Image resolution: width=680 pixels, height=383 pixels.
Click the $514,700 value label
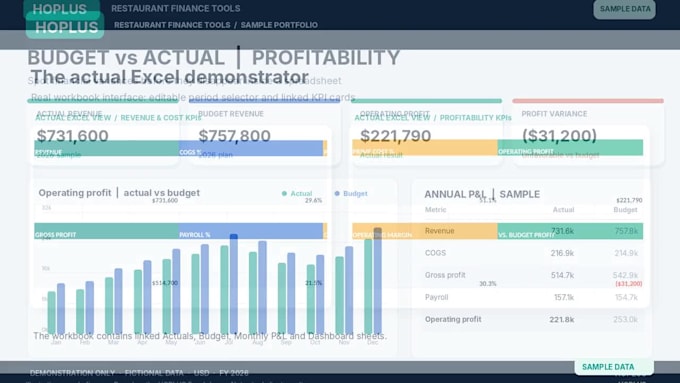(x=165, y=283)
